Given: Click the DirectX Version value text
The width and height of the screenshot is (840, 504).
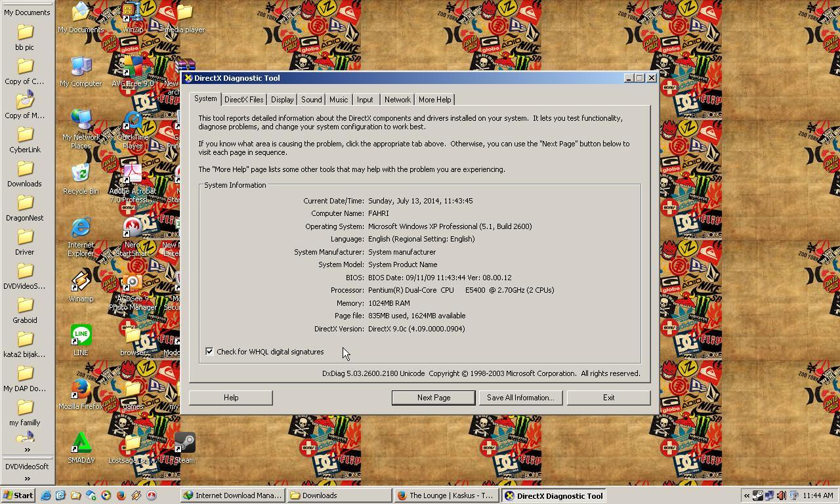Looking at the screenshot, I should (416, 329).
